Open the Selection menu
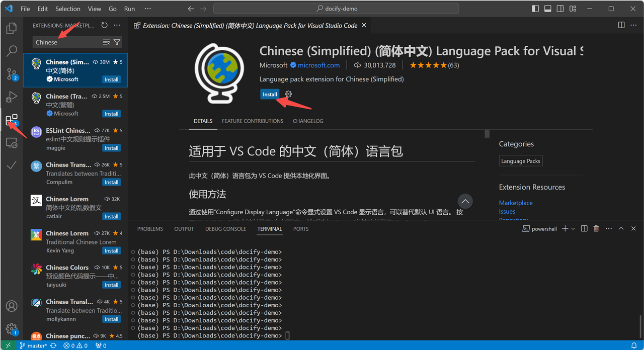 67,9
